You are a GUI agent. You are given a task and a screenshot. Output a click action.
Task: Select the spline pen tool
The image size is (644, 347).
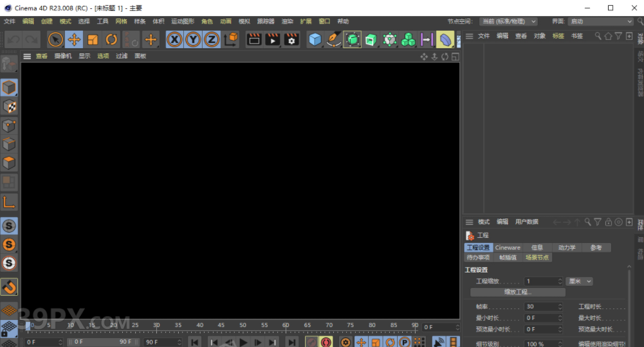[333, 40]
